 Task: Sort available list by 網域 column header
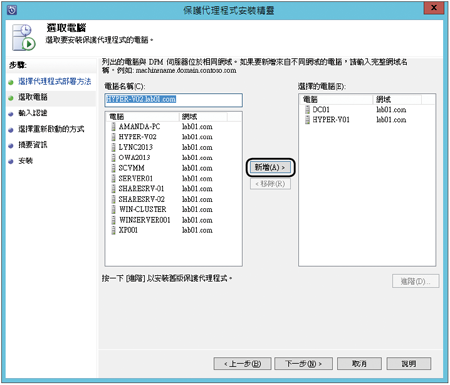point(203,117)
